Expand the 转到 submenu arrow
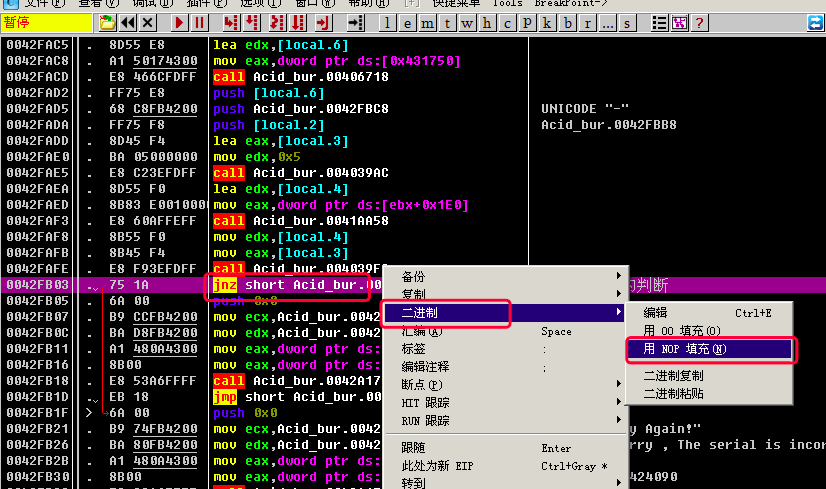Image resolution: width=826 pixels, height=489 pixels. (x=619, y=483)
